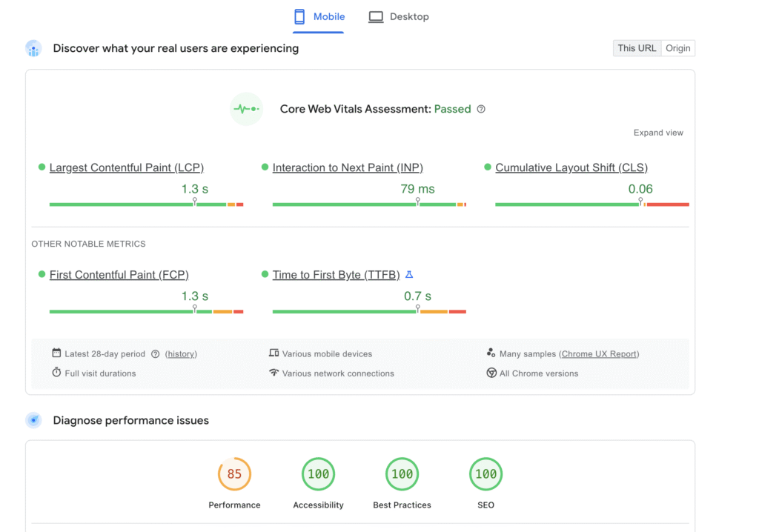This screenshot has width=759, height=532.
Task: Click the TTFB distribution bar
Action: [x=369, y=312]
